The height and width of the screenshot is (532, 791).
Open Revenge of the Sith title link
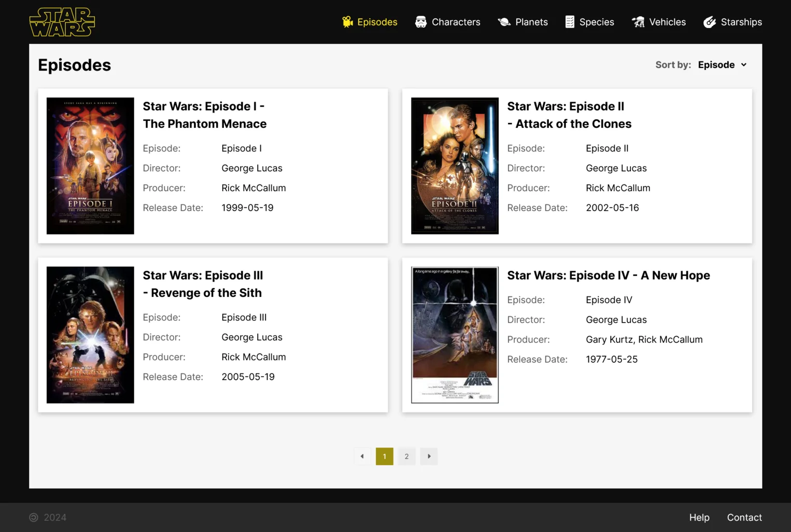203,284
